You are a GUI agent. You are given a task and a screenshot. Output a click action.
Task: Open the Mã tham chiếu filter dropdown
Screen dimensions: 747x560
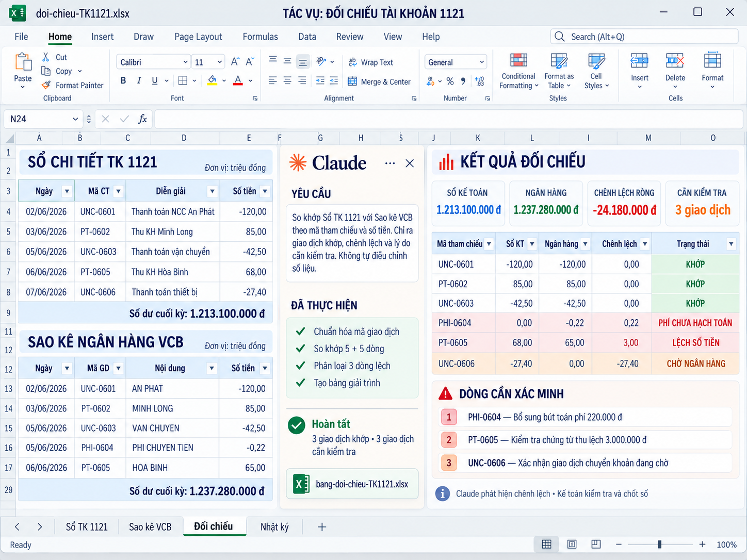click(x=489, y=244)
